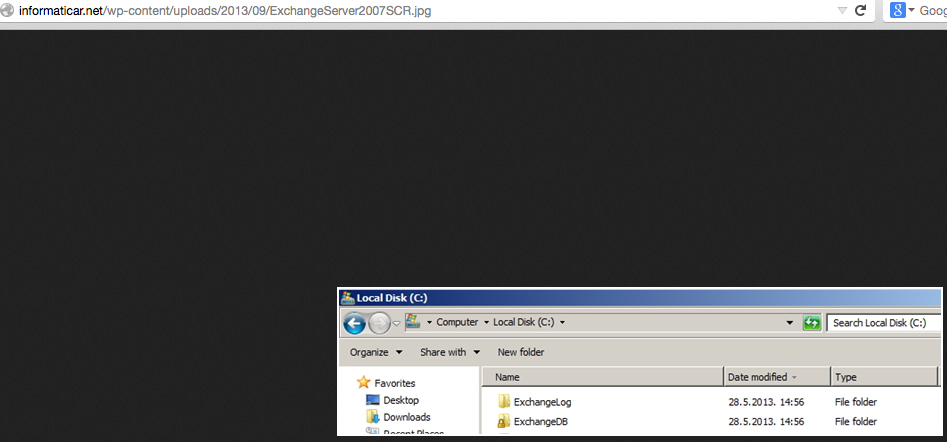
Task: Click the ExchangeLog date 28.5.2013. 14:56
Action: pos(766,402)
